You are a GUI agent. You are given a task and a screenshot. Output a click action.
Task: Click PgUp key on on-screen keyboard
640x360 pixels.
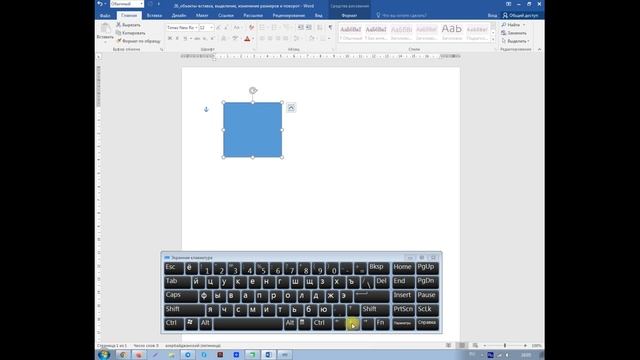pyautogui.click(x=427, y=268)
